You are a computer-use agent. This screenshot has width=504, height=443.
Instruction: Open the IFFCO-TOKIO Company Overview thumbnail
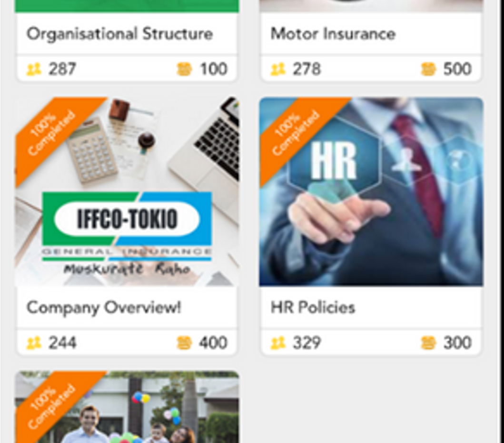click(x=127, y=191)
